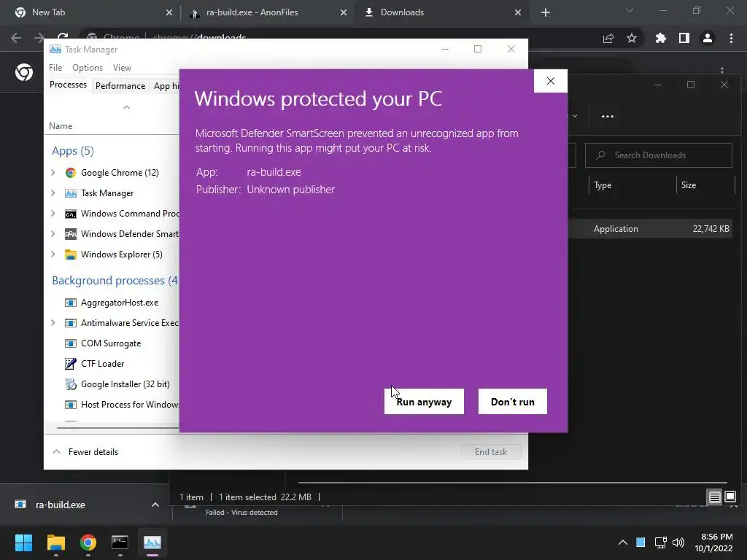Expand Google Chrome (12) process group
The height and width of the screenshot is (560, 747).
53,172
